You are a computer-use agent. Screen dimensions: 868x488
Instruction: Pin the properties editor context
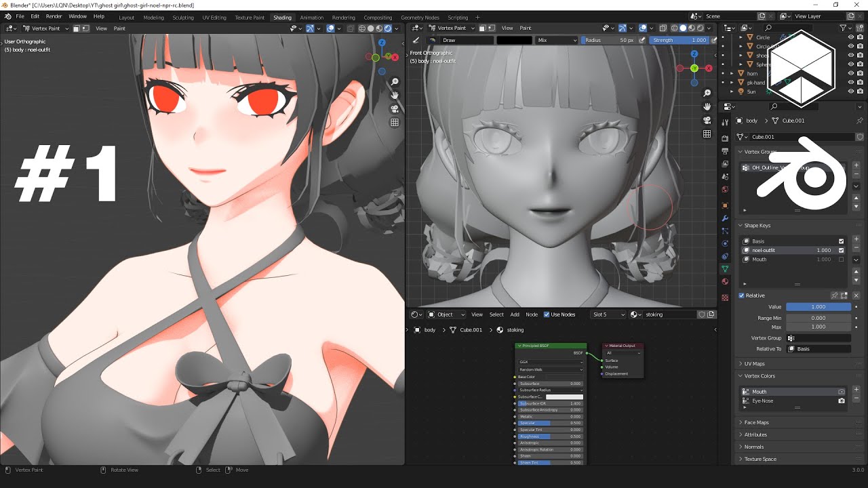pyautogui.click(x=860, y=121)
